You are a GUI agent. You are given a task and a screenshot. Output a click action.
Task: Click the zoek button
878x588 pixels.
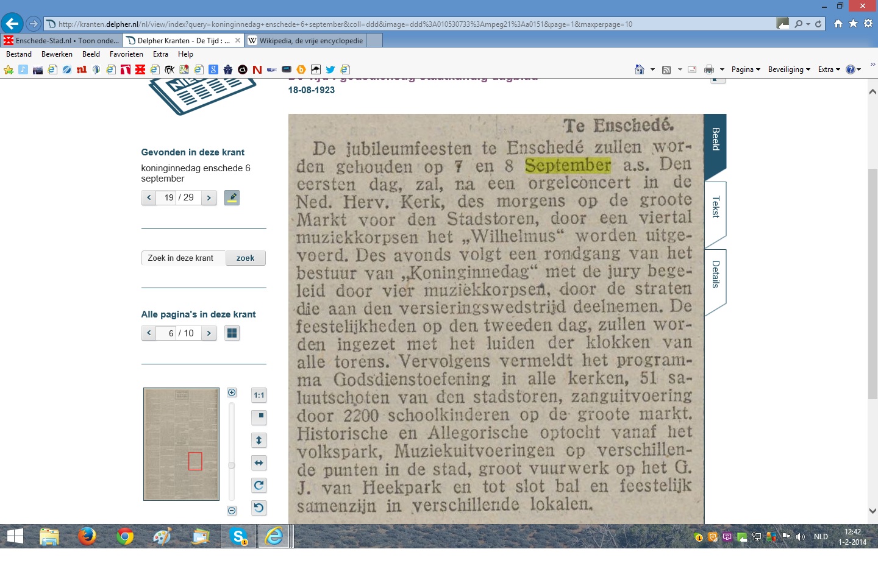tap(245, 258)
